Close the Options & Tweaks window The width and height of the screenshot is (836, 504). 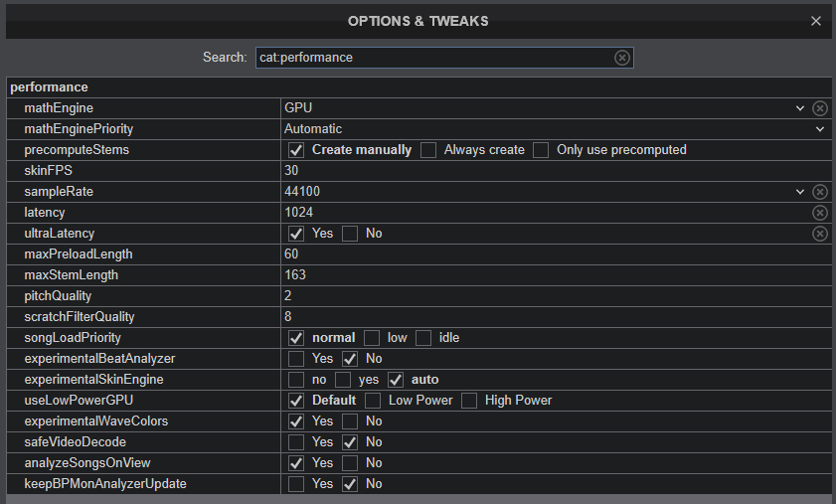[816, 21]
